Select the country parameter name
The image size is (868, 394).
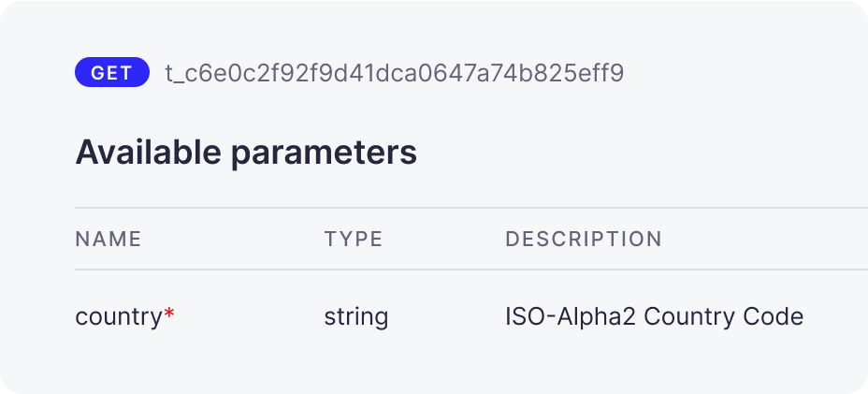[x=118, y=317]
